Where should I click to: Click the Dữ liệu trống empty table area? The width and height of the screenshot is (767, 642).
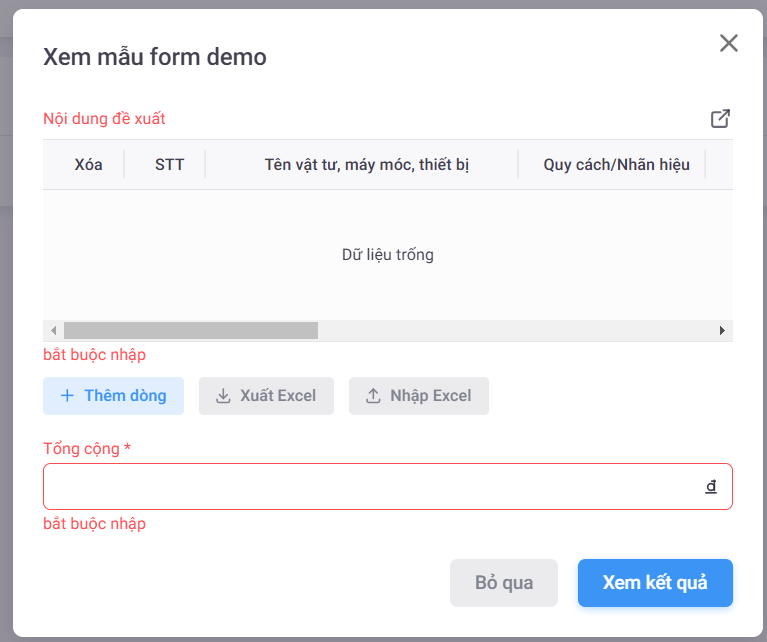coord(388,255)
